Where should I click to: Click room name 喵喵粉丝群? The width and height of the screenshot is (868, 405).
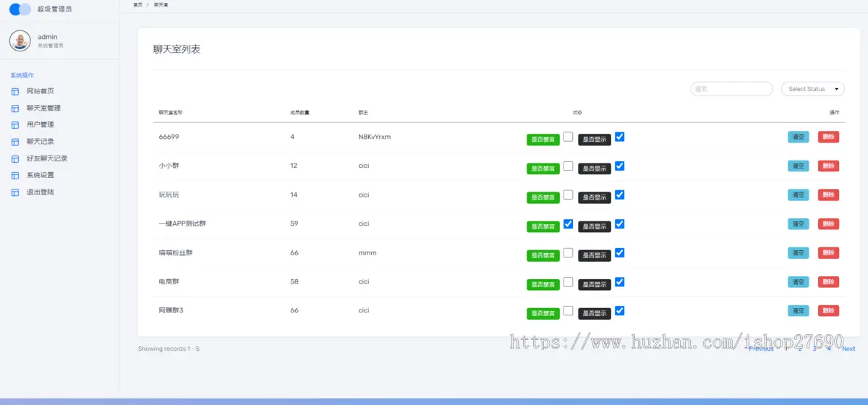tap(176, 252)
